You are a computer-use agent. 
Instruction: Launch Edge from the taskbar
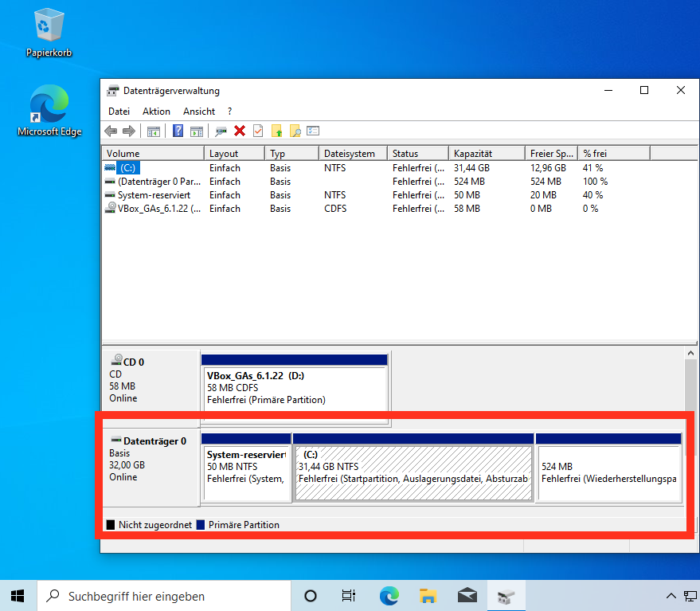tap(389, 596)
